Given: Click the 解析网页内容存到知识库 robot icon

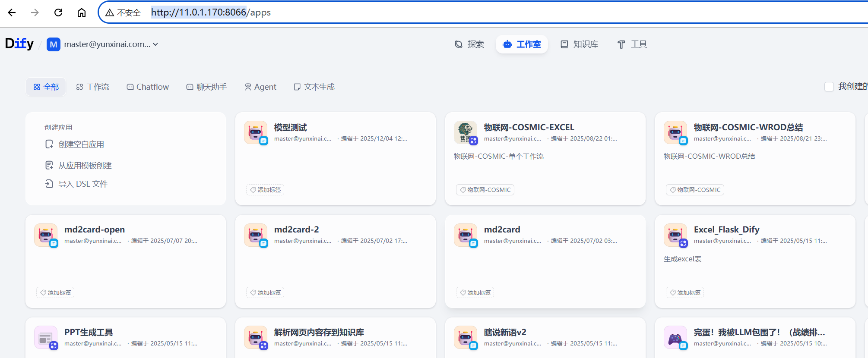Looking at the screenshot, I should (x=255, y=338).
